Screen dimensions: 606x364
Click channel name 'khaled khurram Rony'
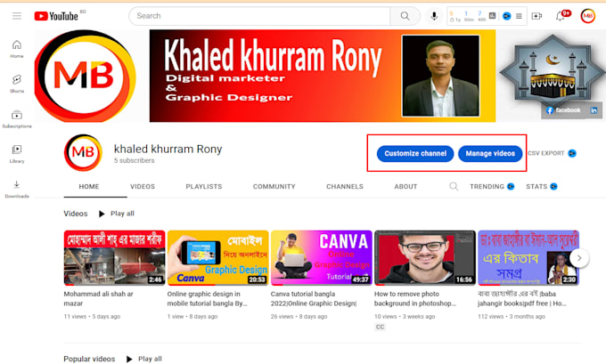tap(168, 149)
